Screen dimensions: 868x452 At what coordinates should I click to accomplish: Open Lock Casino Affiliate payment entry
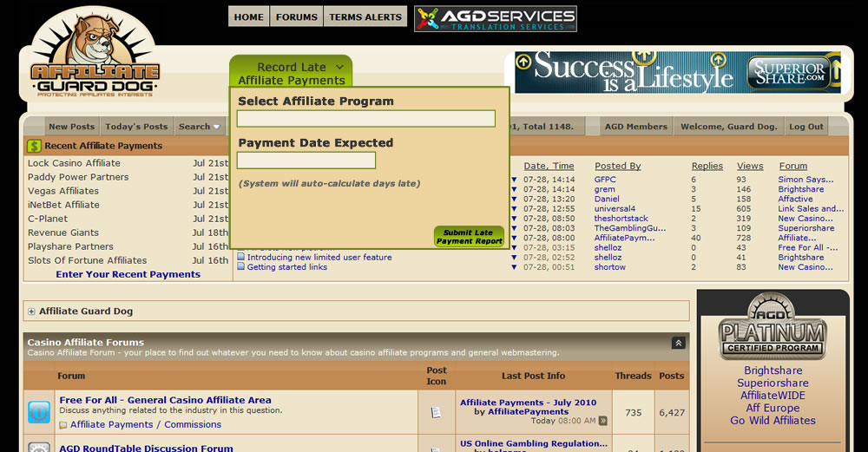coord(74,163)
